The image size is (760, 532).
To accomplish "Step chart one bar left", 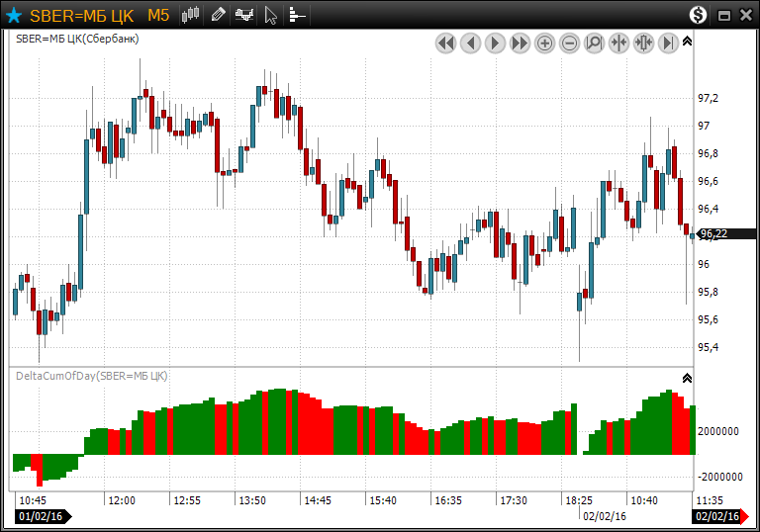I will (470, 44).
